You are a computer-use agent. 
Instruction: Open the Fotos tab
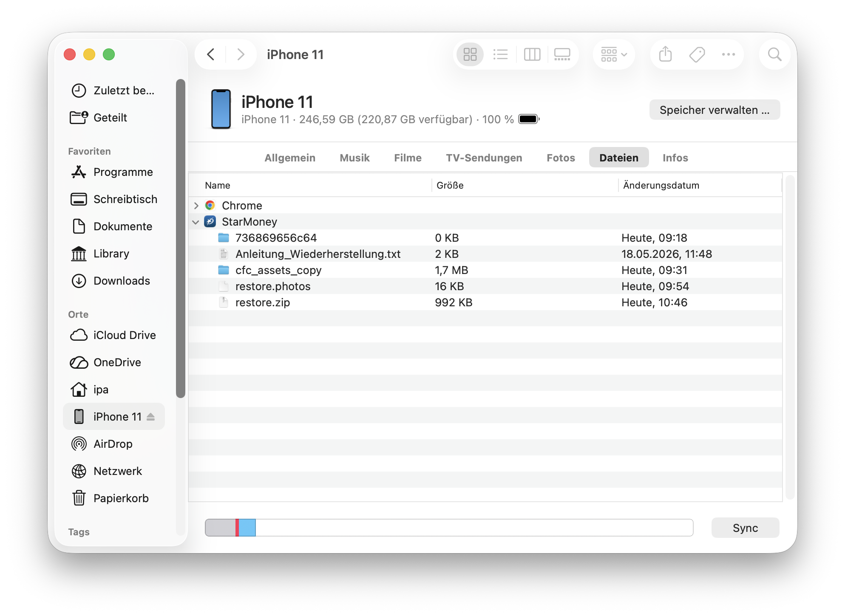pos(561,158)
